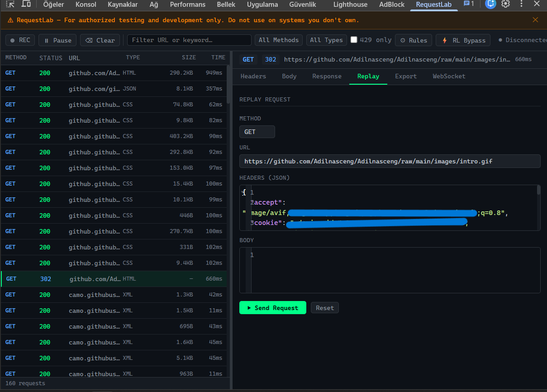Clear the captured request list
Viewport: 547px width, 392px height.
100,40
